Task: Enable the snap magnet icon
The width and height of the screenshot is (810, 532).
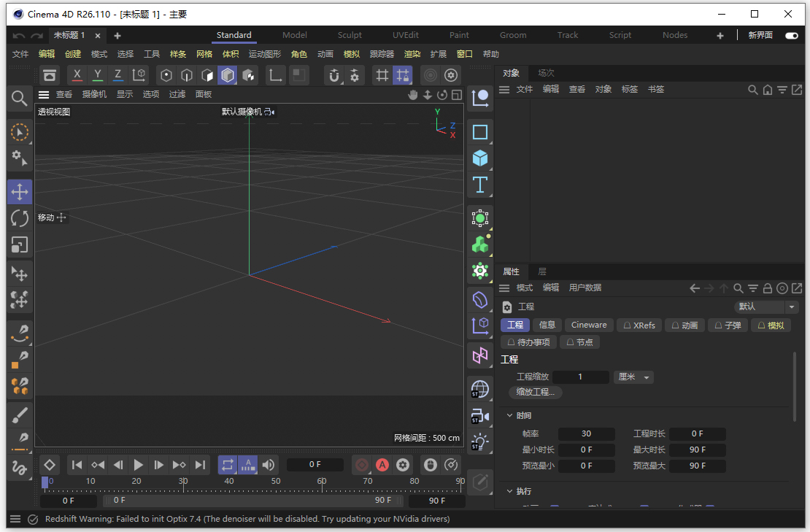Action: pyautogui.click(x=334, y=75)
